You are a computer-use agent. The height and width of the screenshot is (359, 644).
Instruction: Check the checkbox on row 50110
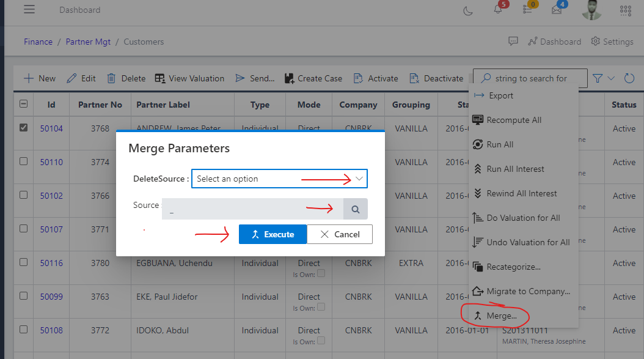click(23, 161)
